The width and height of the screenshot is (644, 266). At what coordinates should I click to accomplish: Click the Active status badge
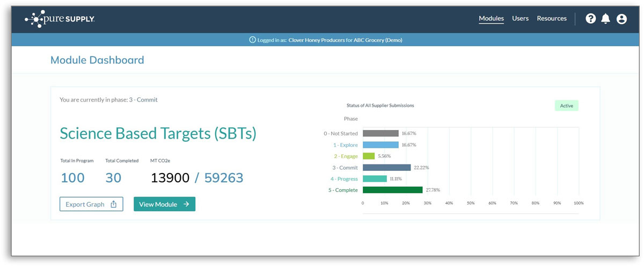(x=566, y=106)
